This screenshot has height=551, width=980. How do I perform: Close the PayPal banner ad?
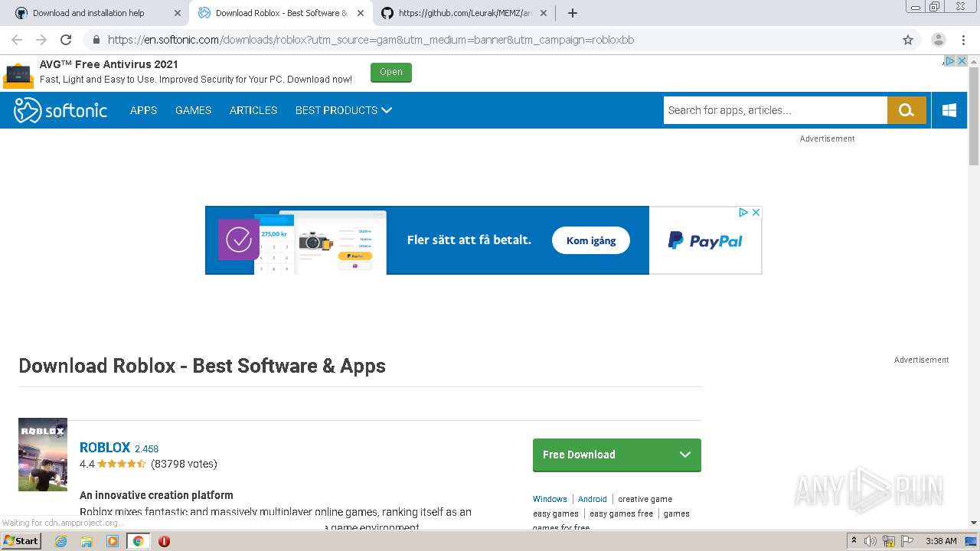pos(756,213)
